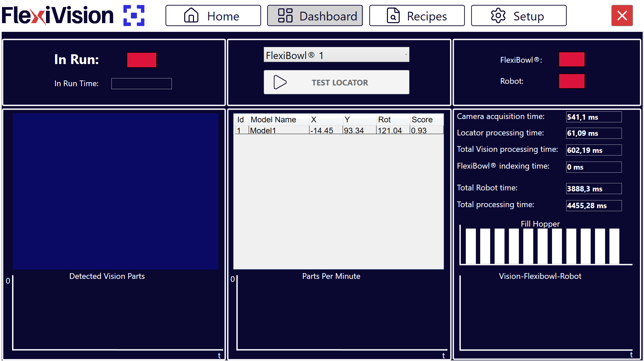644x361 pixels.
Task: Click the In Run red status indicator
Action: (x=142, y=60)
